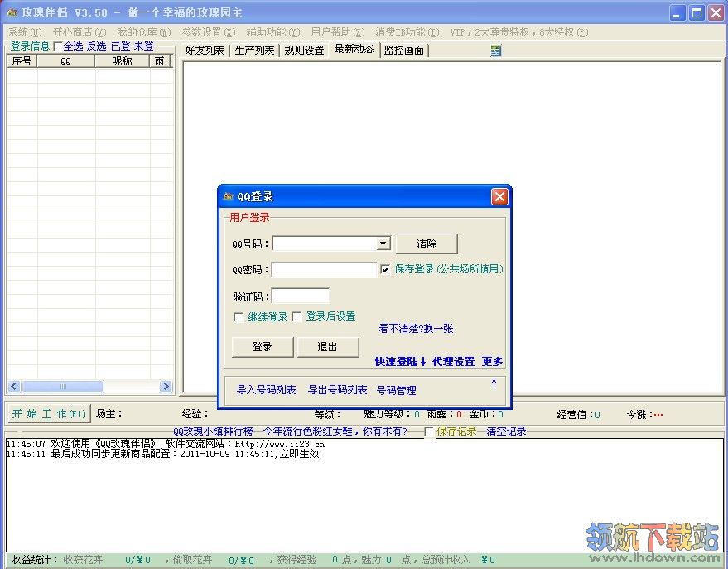
Task: Click 反选 link in login info
Action: click(97, 46)
